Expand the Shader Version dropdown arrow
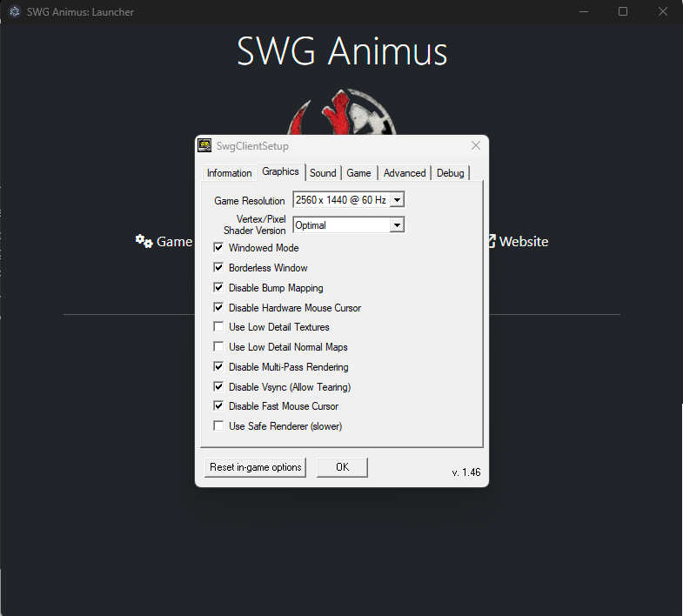This screenshot has width=683, height=616. [397, 225]
